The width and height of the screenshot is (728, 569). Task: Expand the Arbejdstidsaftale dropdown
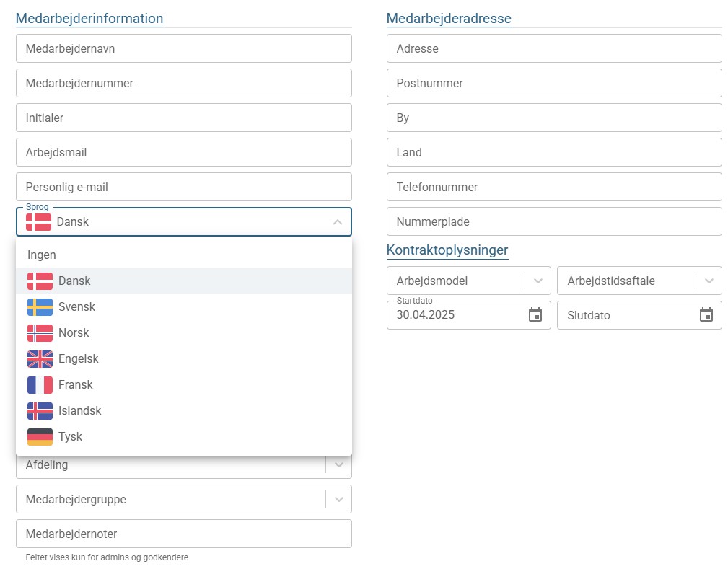pyautogui.click(x=709, y=281)
